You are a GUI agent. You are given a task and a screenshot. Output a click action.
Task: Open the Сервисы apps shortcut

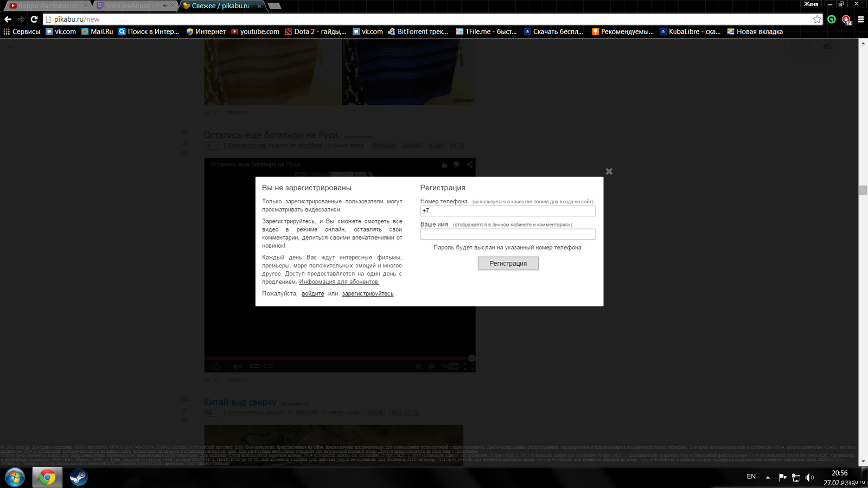(x=22, y=31)
